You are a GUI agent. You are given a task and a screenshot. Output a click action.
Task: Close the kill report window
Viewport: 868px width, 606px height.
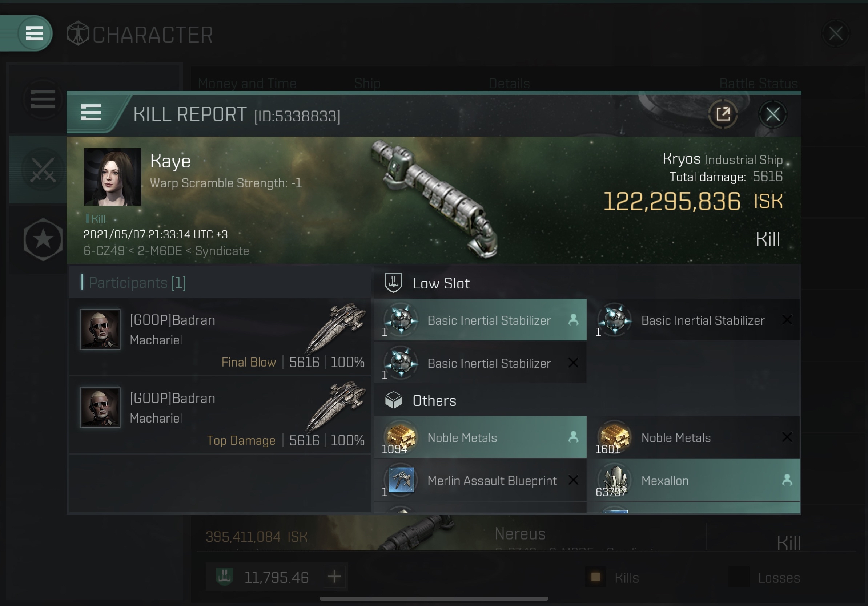coord(772,114)
